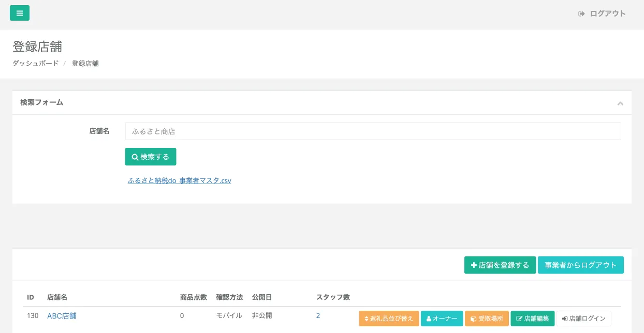Click the 確認方法 column header
Screen dimensions: 644x333
[x=229, y=297]
